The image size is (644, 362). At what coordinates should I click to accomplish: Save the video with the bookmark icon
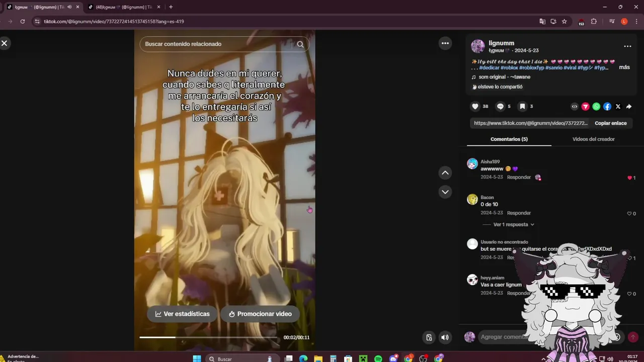(522, 106)
